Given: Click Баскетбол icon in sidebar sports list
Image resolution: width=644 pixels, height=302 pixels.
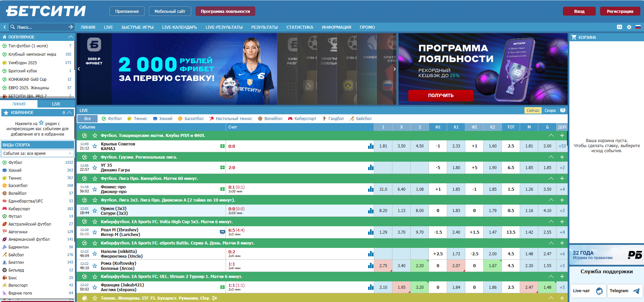Looking at the screenshot, I should [x=5, y=186].
